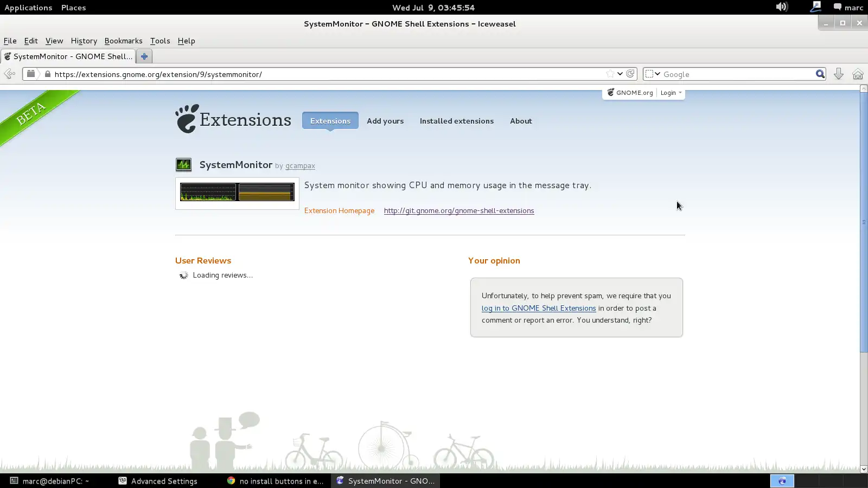This screenshot has height=488, width=868.
Task: Click the active workspace switcher icon
Action: click(x=782, y=481)
